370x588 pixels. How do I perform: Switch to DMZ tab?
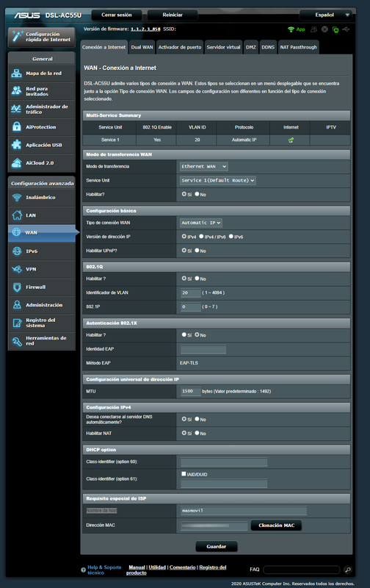[x=251, y=47]
